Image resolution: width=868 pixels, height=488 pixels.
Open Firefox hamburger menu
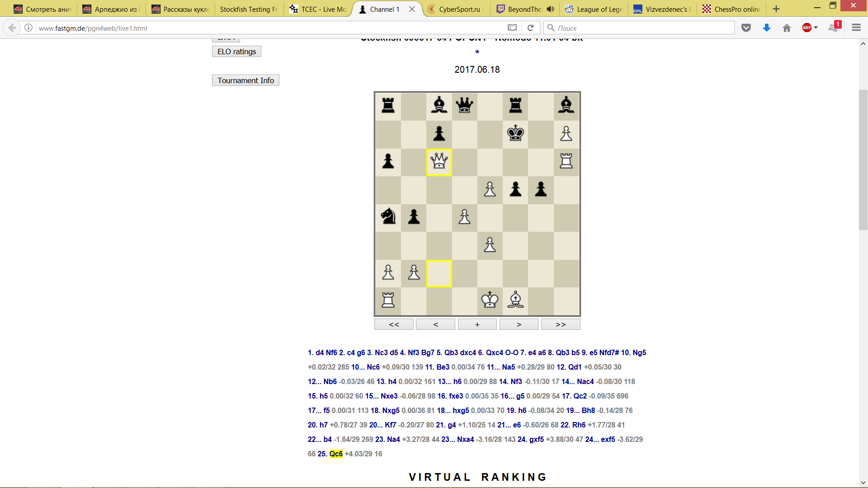coord(856,28)
